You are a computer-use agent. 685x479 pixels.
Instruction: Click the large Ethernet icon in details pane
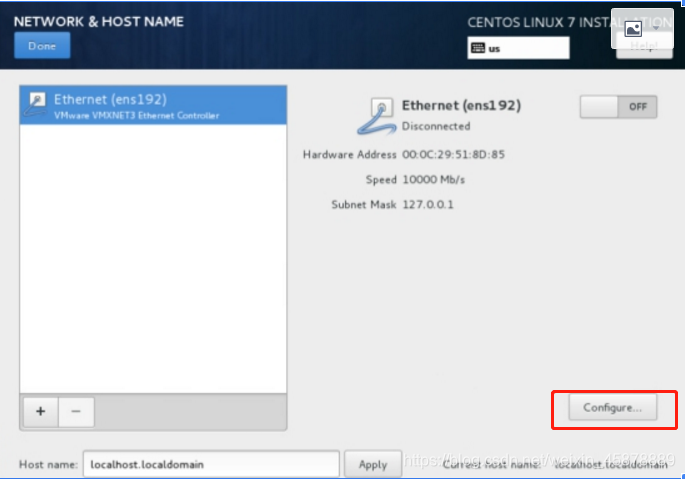tap(377, 116)
